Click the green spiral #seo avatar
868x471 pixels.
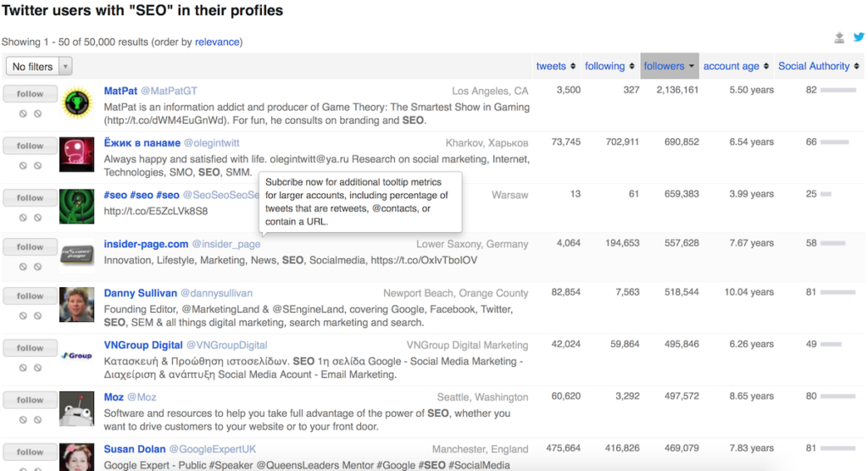[77, 207]
